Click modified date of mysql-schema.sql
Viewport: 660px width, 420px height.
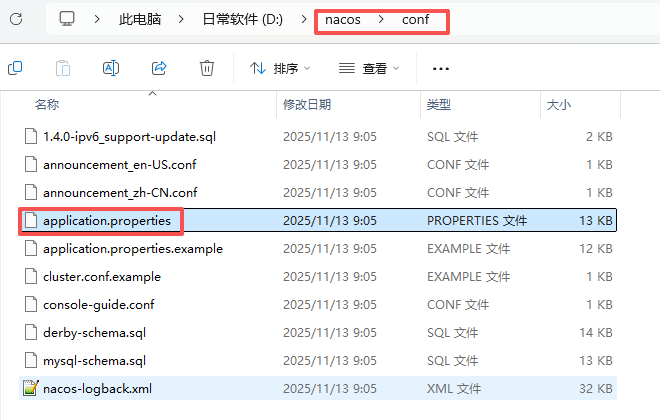click(330, 361)
